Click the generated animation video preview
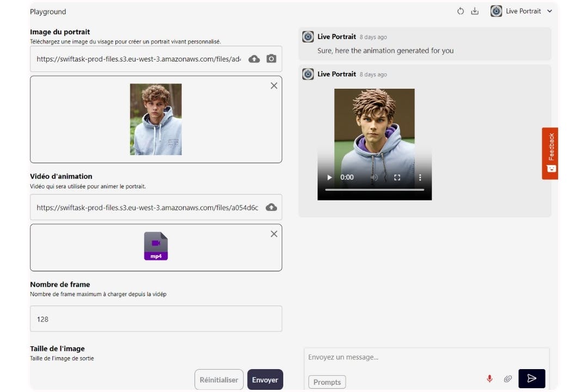The height and width of the screenshot is (392, 588). pyautogui.click(x=375, y=144)
